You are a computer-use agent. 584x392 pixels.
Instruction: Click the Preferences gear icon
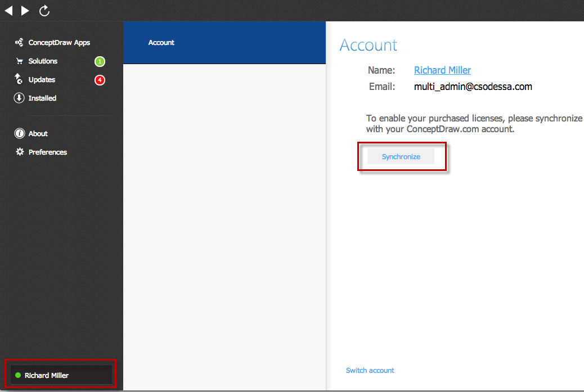point(20,151)
